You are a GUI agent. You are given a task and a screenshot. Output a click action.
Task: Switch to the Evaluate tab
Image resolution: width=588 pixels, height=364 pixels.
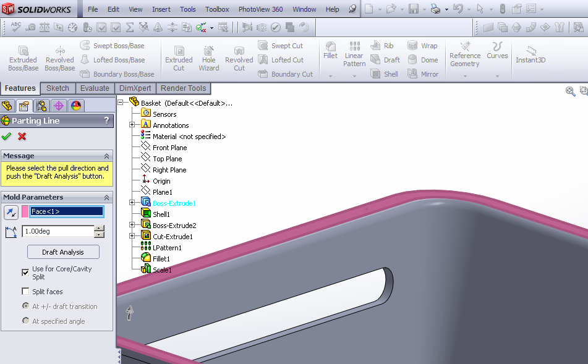[x=95, y=88]
